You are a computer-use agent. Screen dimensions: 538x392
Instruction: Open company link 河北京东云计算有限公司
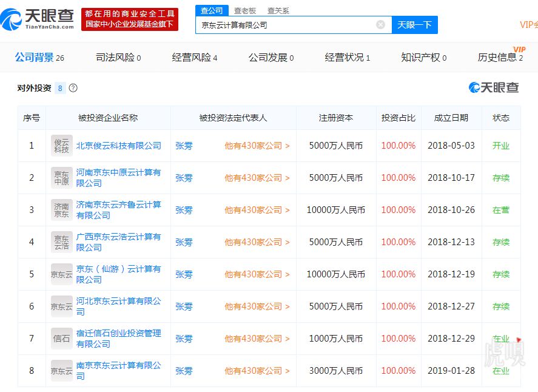click(119, 306)
